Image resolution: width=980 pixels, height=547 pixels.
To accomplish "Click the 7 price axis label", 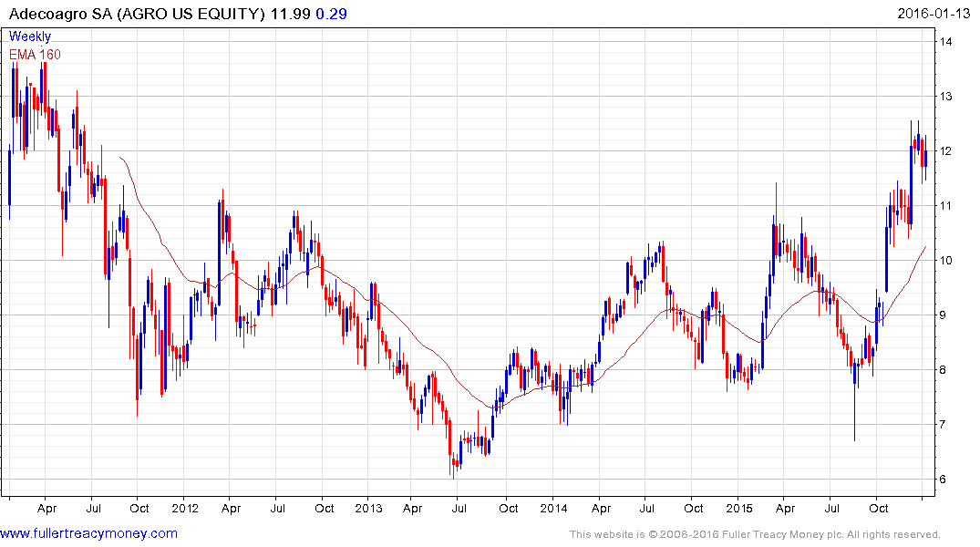I will click(x=945, y=425).
